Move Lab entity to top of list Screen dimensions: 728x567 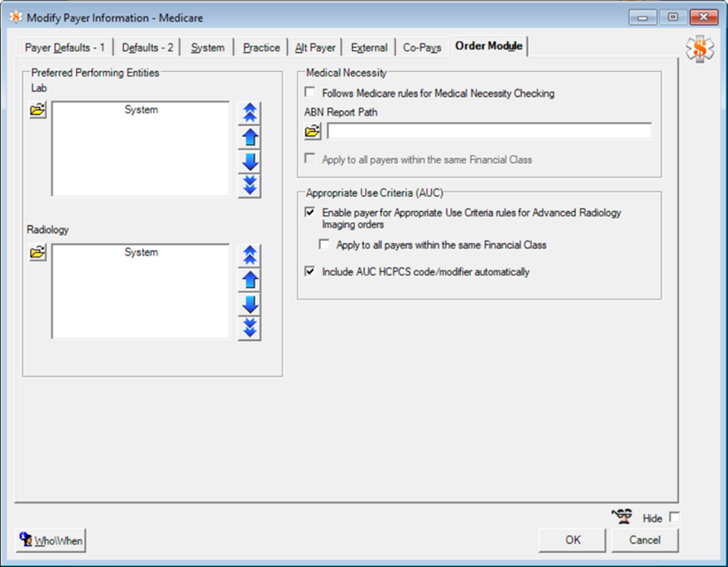coord(249,113)
